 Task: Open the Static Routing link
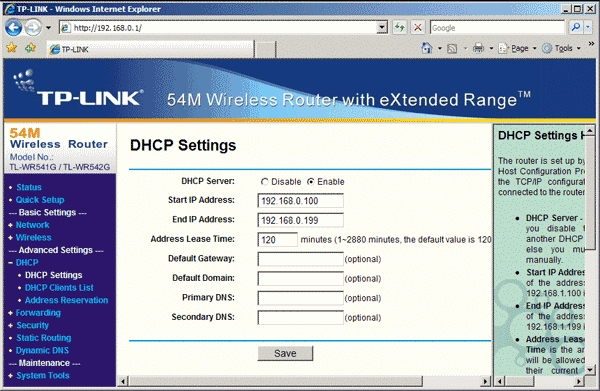44,338
